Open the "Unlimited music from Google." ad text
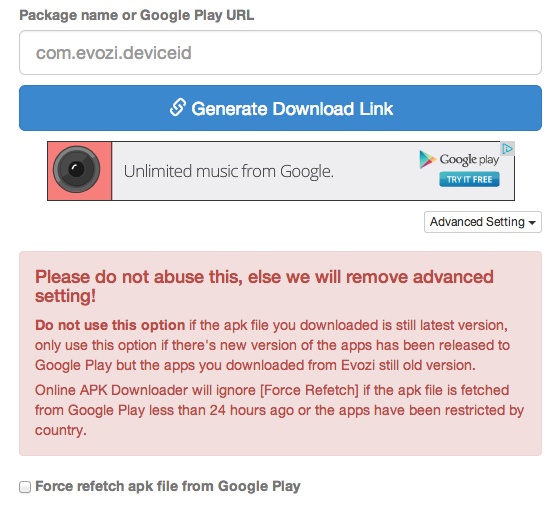Screen dimensions: 546x509 (x=228, y=171)
